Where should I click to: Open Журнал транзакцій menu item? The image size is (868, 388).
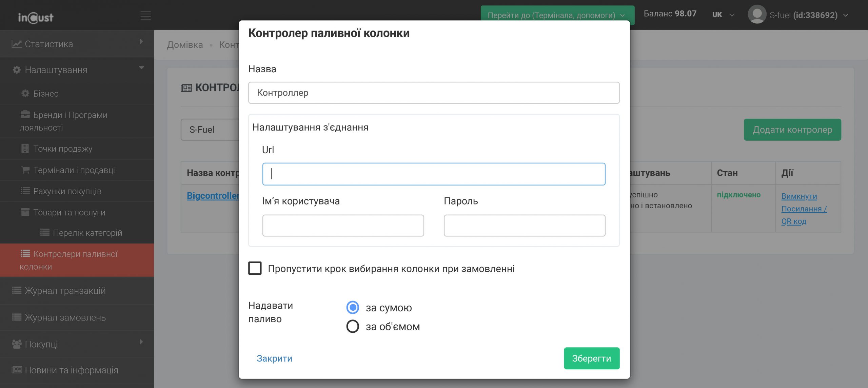click(65, 291)
